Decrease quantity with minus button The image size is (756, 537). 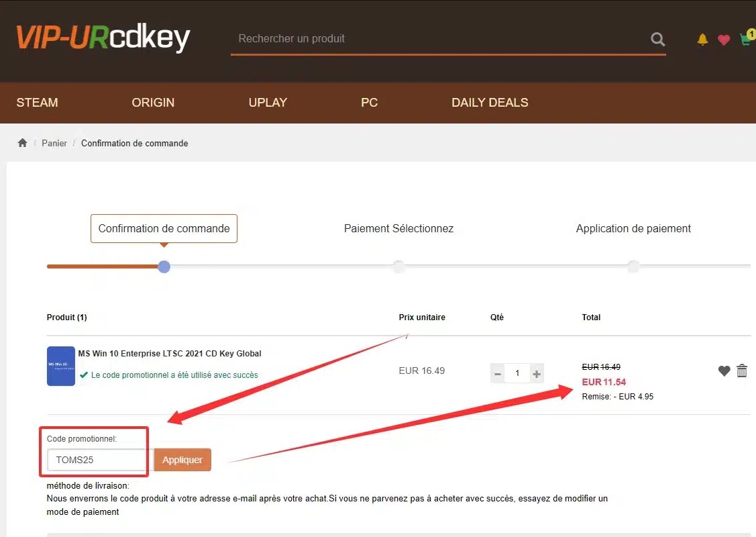click(498, 373)
